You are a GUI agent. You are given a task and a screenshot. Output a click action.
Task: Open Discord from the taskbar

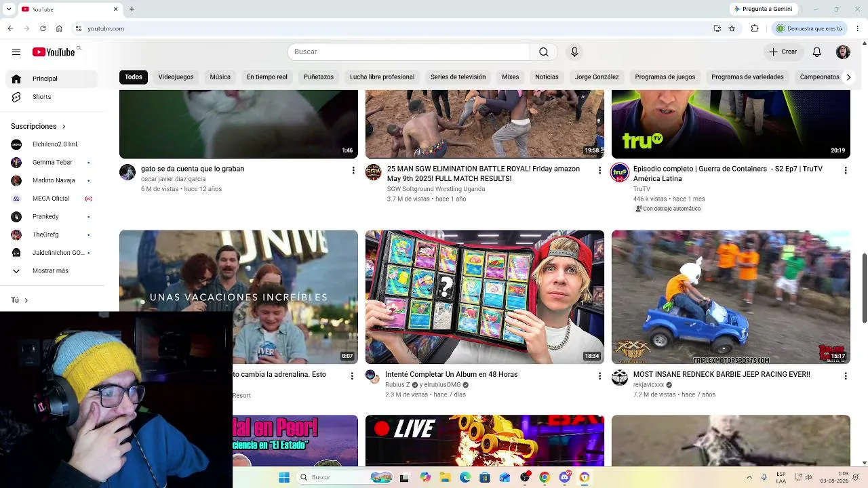pyautogui.click(x=564, y=477)
